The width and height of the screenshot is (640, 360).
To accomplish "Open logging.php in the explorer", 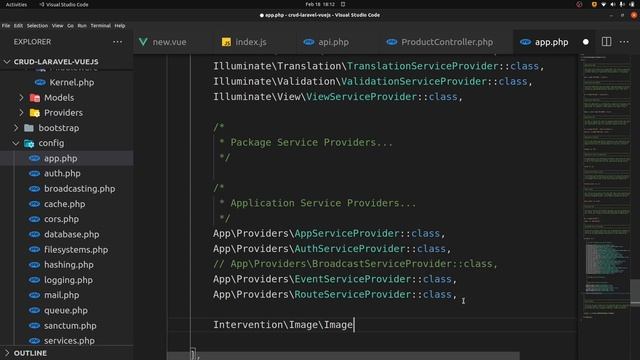I will pyautogui.click(x=68, y=280).
